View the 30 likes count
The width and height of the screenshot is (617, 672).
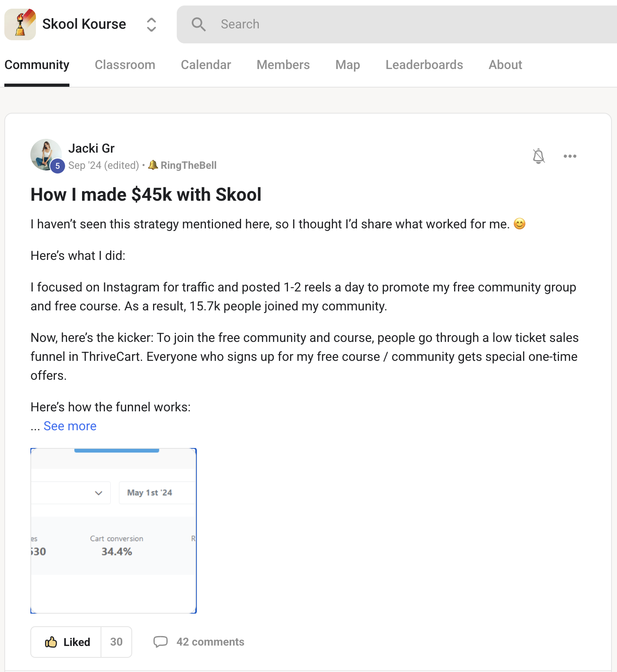coord(116,642)
